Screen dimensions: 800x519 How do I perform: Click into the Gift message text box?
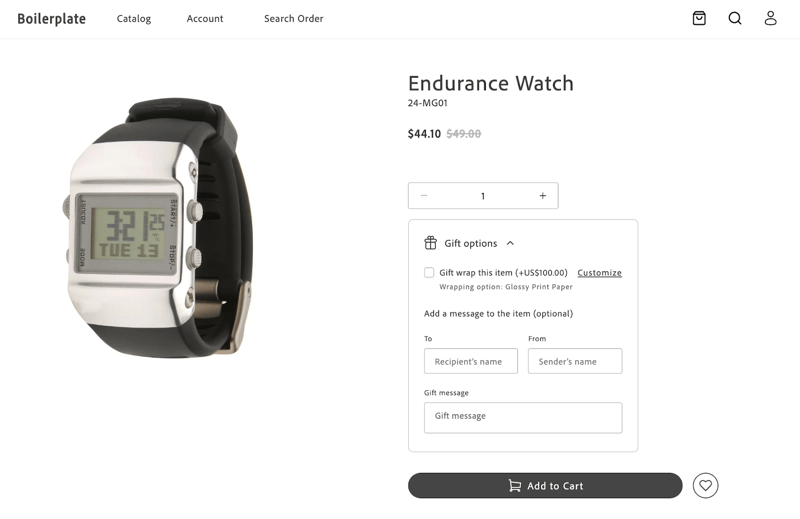click(x=523, y=418)
